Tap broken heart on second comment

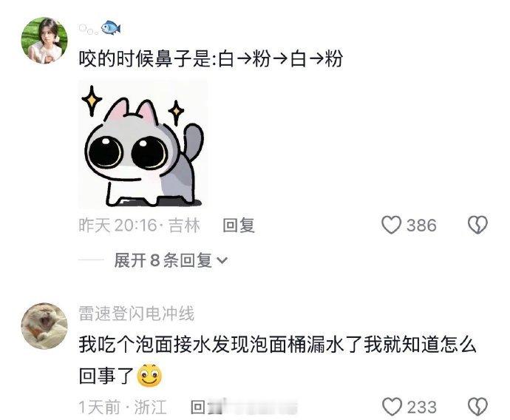(477, 407)
